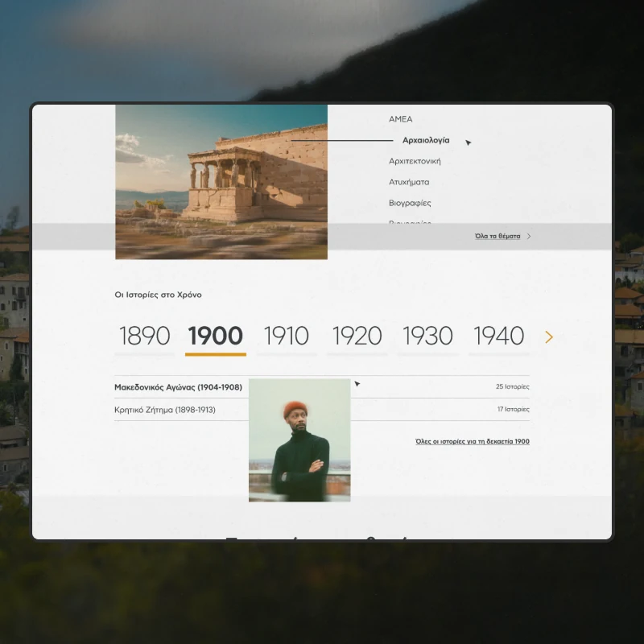Open the Βιογραφίες topic
The image size is (644, 644).
pyautogui.click(x=410, y=203)
